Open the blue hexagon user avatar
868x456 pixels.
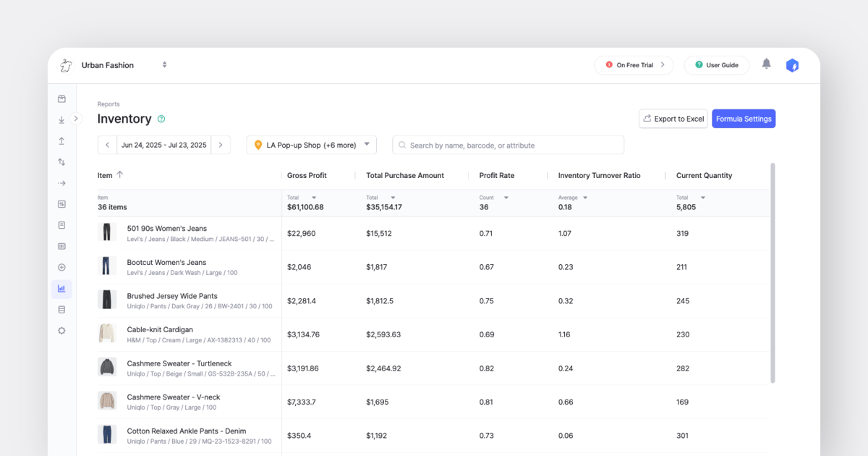[793, 65]
